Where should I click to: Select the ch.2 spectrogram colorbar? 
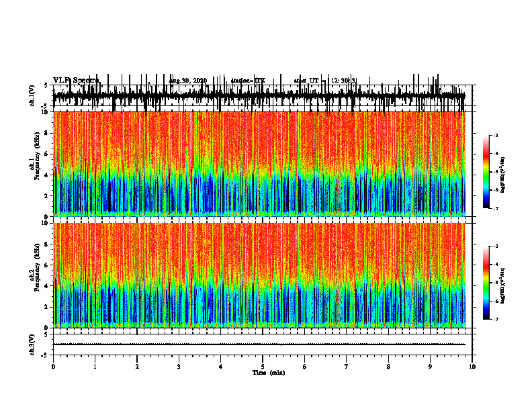486,283
